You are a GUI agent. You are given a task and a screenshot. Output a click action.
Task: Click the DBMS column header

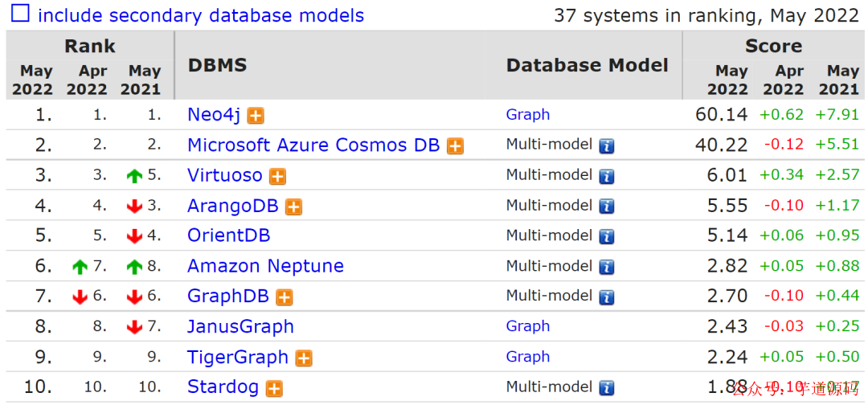pyautogui.click(x=218, y=65)
